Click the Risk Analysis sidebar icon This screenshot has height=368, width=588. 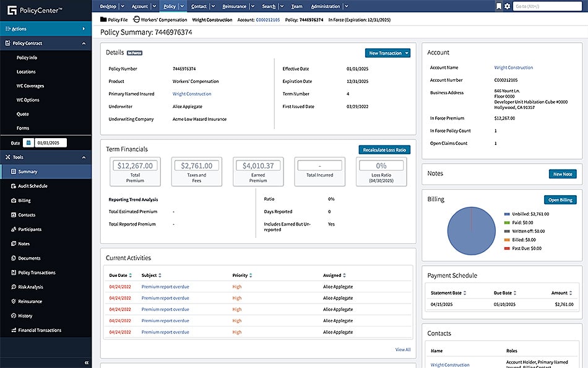click(x=13, y=287)
